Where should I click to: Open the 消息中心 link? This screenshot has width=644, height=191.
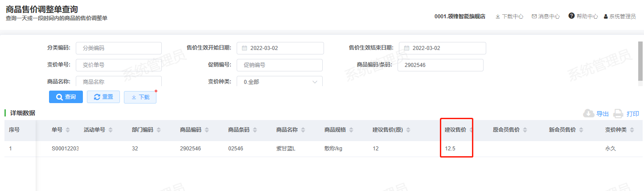[549, 17]
